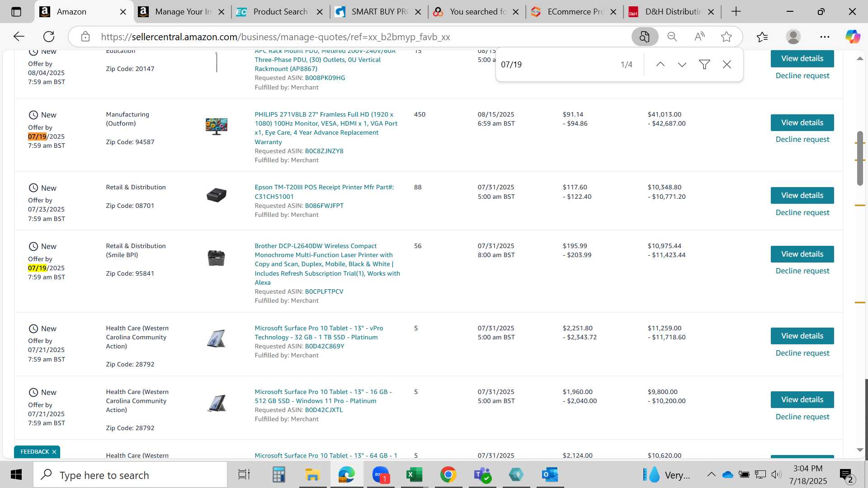This screenshot has width=868, height=488.
Task: Open the Copilot sidebar icon
Action: pyautogui.click(x=853, y=37)
